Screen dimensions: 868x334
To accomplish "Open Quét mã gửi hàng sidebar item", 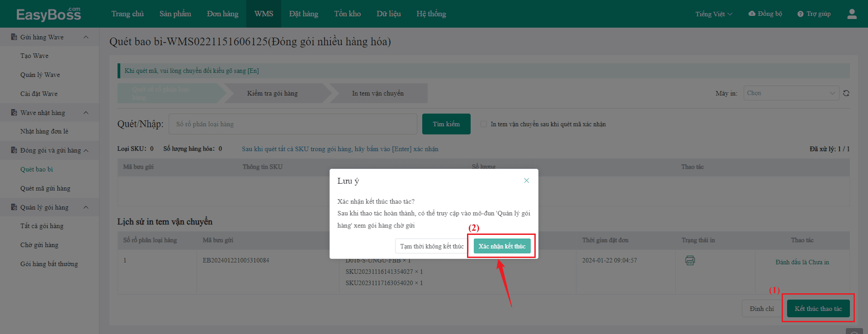I will pyautogui.click(x=45, y=188).
